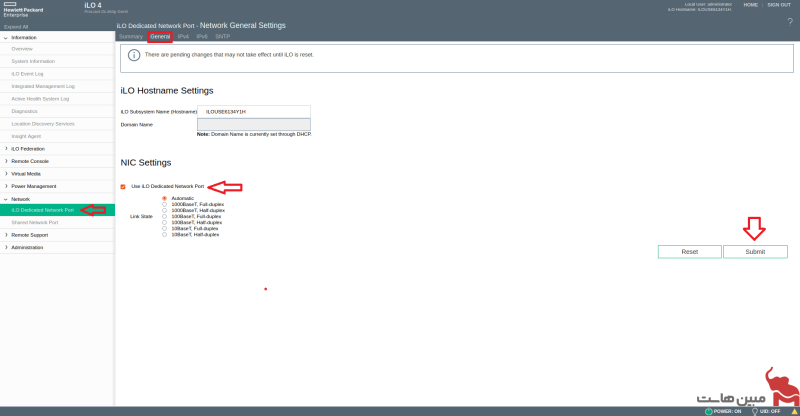The height and width of the screenshot is (416, 800).
Task: Switch to the General tab
Action: click(160, 37)
